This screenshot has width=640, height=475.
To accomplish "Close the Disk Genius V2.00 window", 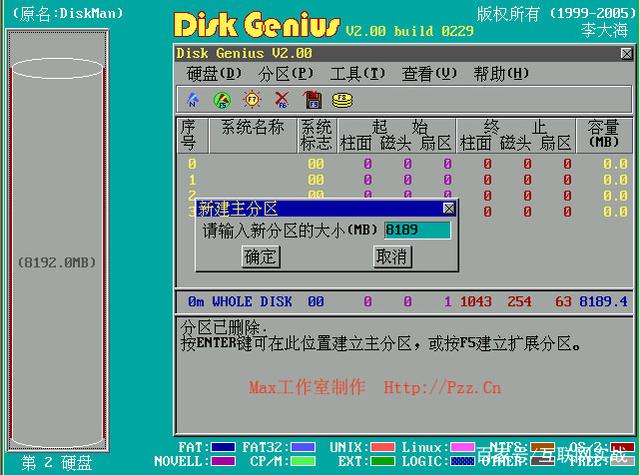I will pyautogui.click(x=627, y=53).
